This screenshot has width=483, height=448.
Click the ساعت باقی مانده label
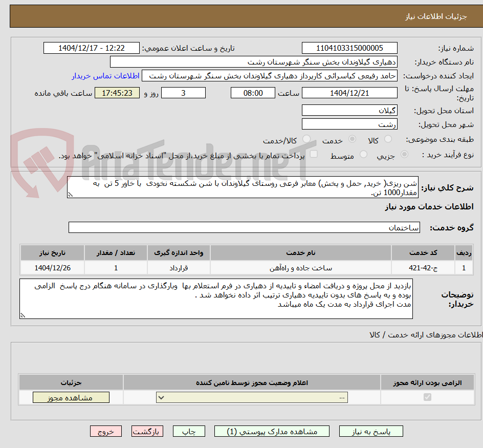pyautogui.click(x=63, y=93)
